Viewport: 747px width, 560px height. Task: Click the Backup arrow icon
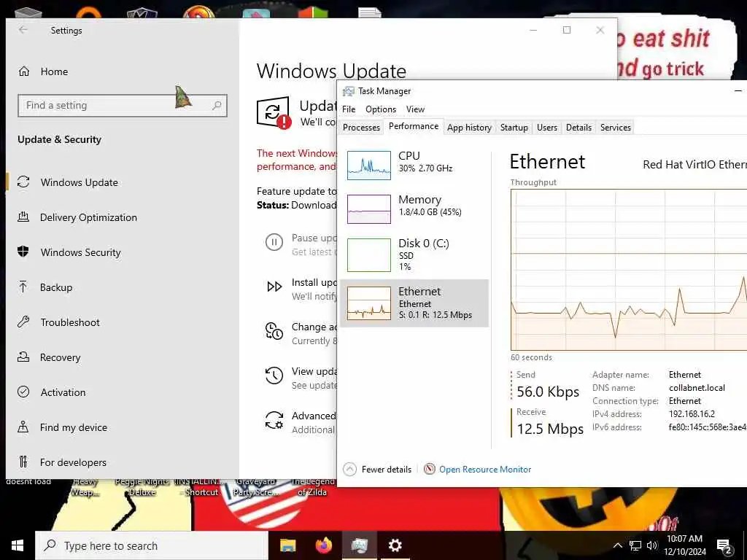(x=23, y=287)
